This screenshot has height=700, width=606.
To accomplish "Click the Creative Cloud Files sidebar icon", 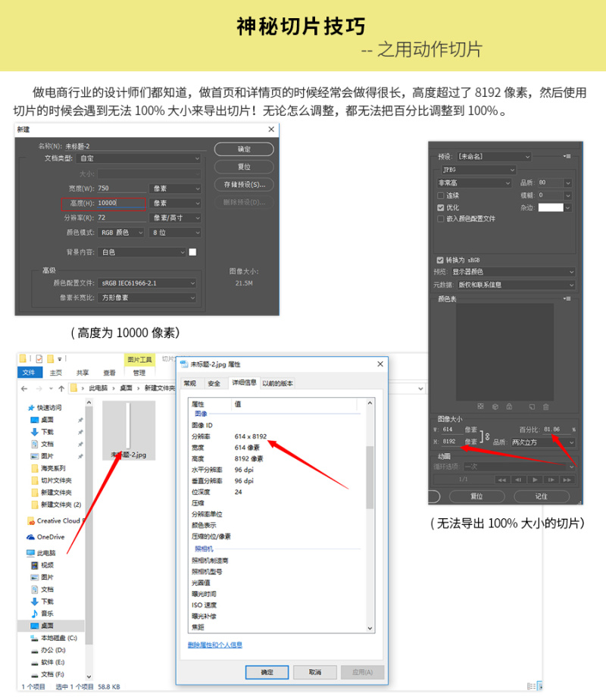I will pyautogui.click(x=31, y=520).
